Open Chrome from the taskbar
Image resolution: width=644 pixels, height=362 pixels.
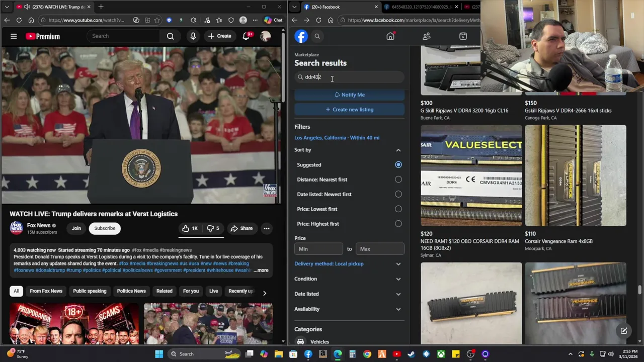(x=367, y=354)
